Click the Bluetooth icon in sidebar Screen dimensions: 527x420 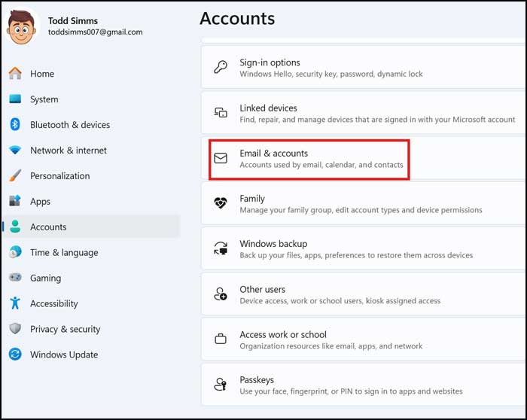[x=15, y=124]
